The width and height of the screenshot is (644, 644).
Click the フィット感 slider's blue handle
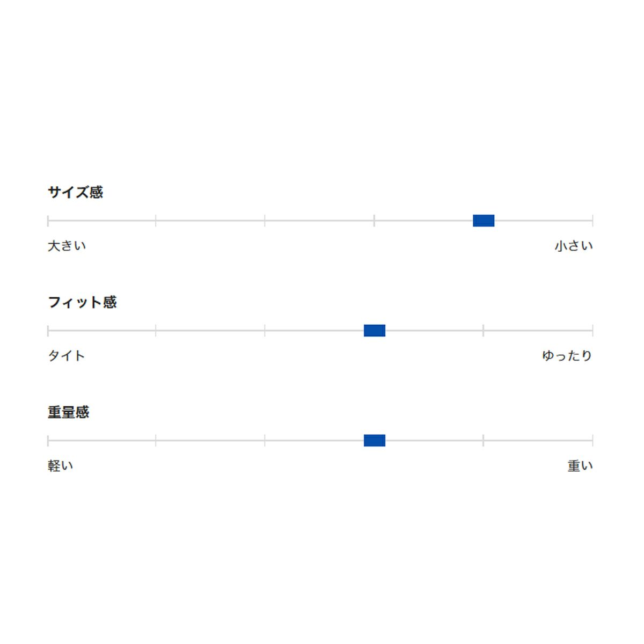(375, 331)
